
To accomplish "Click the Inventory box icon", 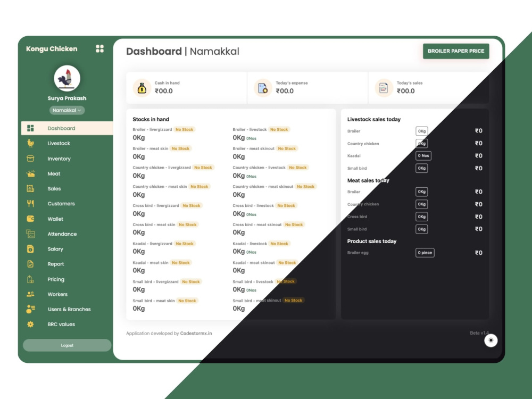I will point(30,159).
